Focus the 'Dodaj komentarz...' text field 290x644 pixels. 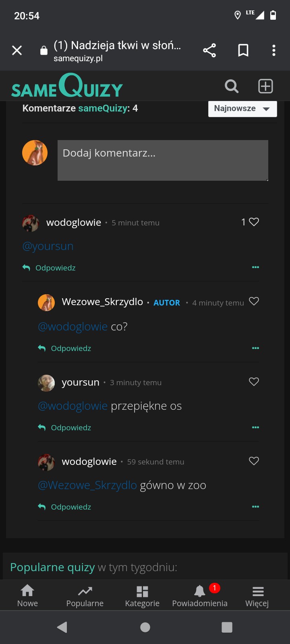point(163,160)
